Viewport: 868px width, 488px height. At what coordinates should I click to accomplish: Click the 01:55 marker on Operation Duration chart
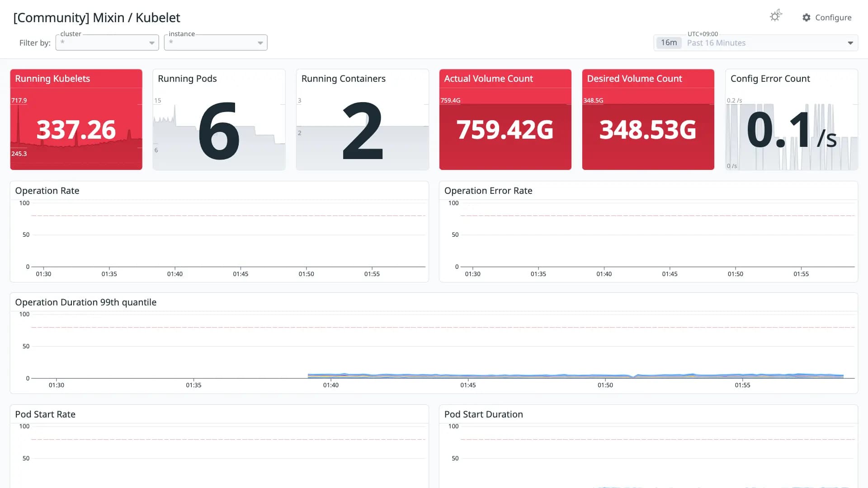point(742,385)
